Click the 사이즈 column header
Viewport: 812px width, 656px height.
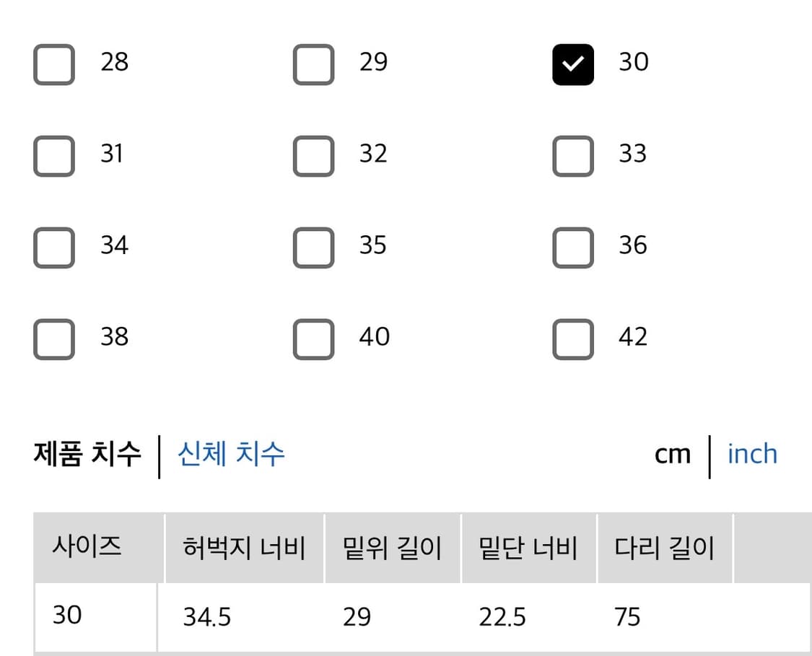[86, 548]
